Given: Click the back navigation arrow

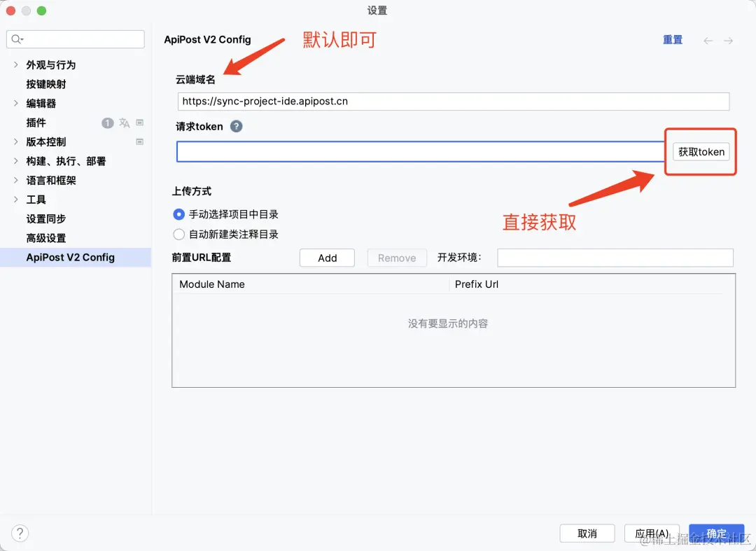Looking at the screenshot, I should [x=708, y=41].
